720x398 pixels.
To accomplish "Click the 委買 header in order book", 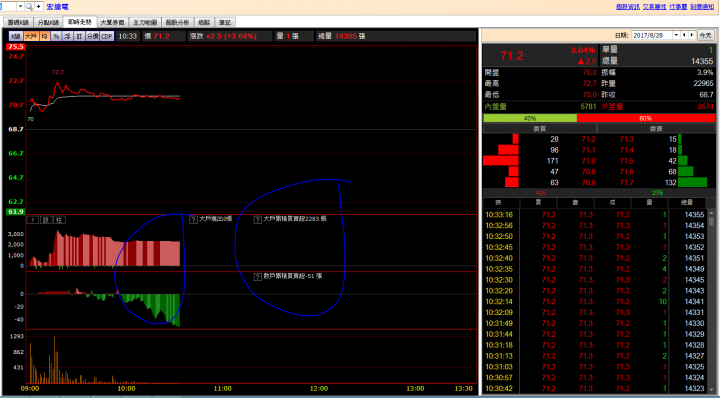I will pyautogui.click(x=540, y=129).
